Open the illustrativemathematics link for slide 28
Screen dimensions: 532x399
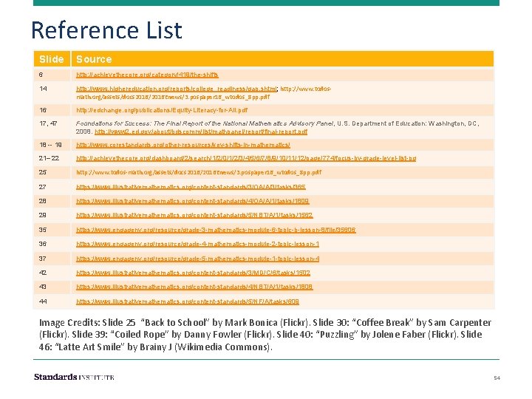[x=192, y=201]
